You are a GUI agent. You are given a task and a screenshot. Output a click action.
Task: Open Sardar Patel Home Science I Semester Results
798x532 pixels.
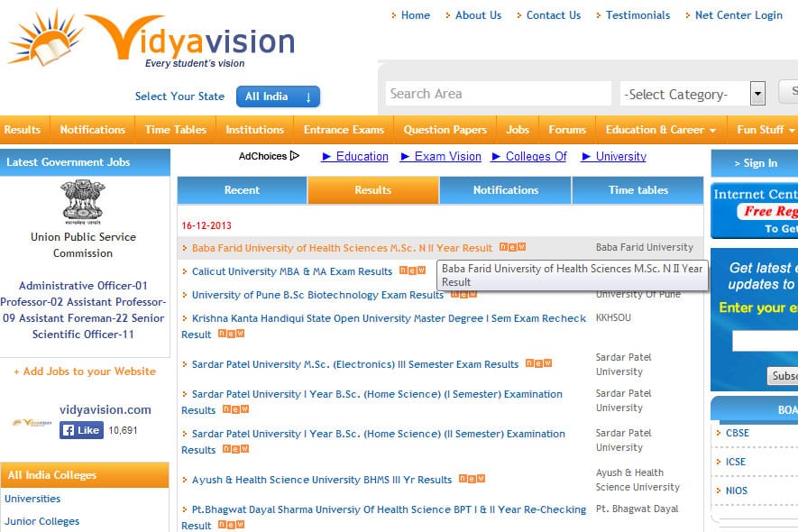372,402
